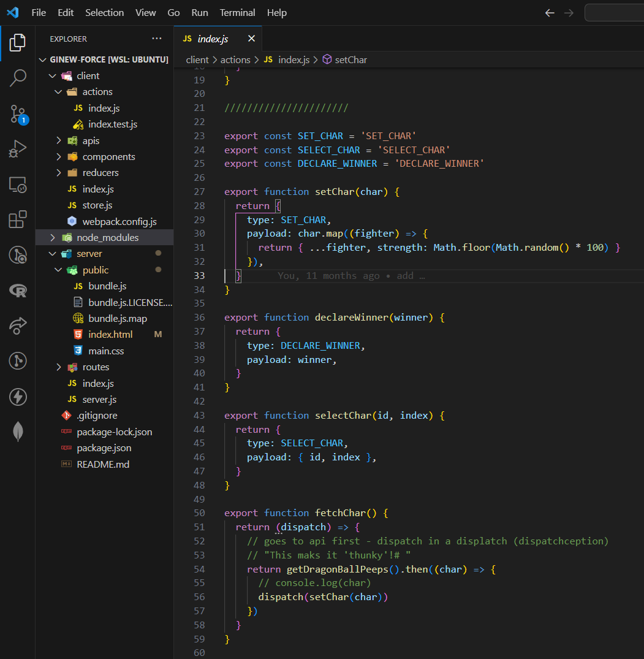Open the Search view in activity bar

18,78
